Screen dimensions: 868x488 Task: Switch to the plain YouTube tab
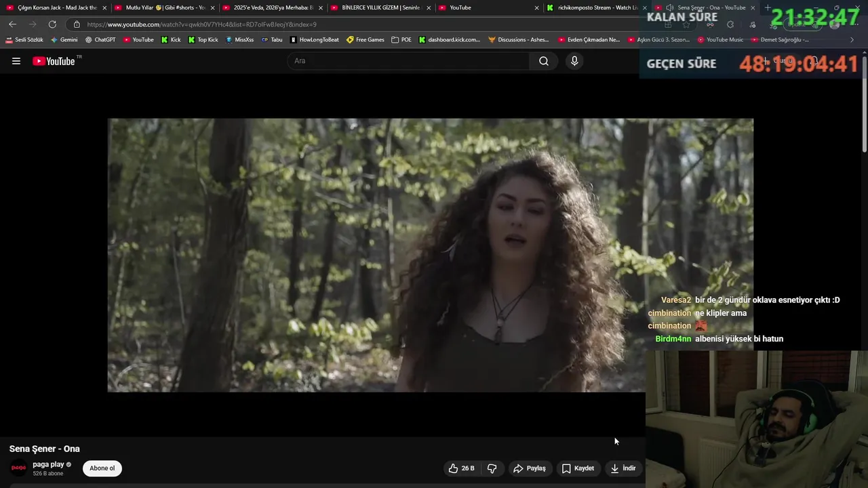click(x=488, y=7)
